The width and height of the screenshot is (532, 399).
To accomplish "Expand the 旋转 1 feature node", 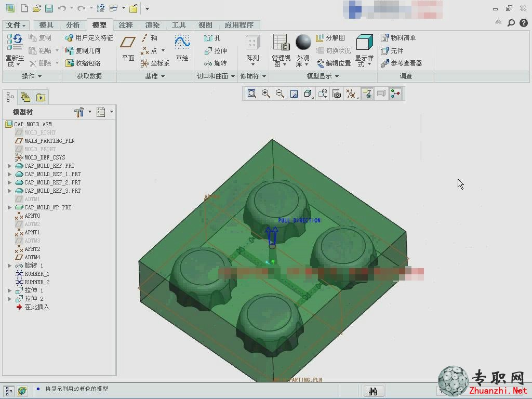I will (9, 265).
